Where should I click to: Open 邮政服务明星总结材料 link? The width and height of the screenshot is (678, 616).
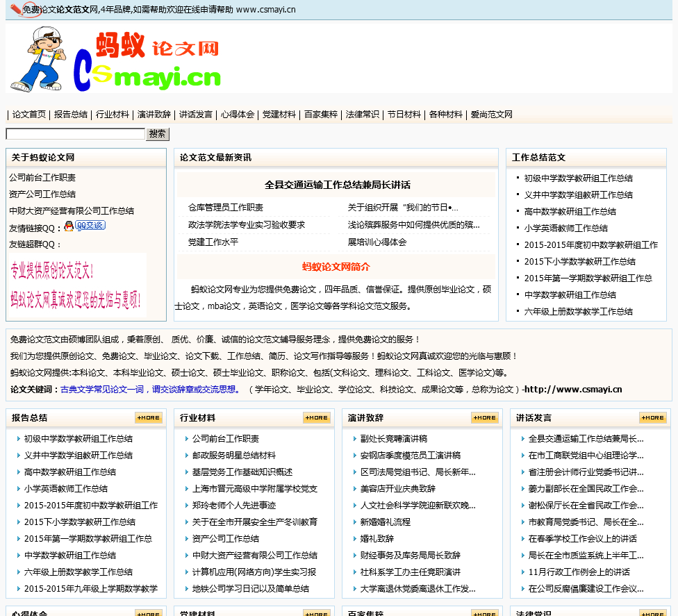234,455
